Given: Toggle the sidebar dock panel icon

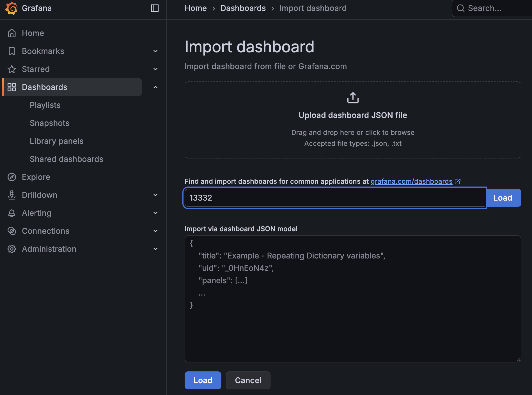Looking at the screenshot, I should coord(155,8).
